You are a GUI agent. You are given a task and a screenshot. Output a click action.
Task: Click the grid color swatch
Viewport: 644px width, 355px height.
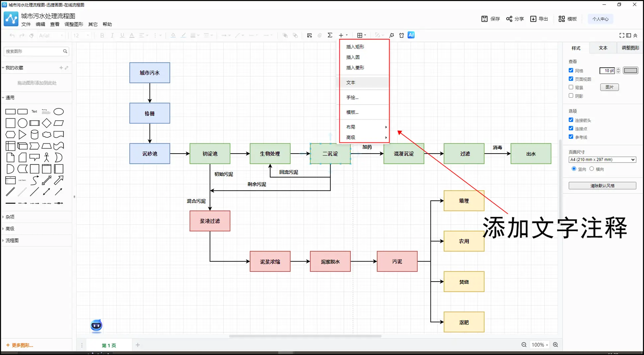[x=630, y=70]
